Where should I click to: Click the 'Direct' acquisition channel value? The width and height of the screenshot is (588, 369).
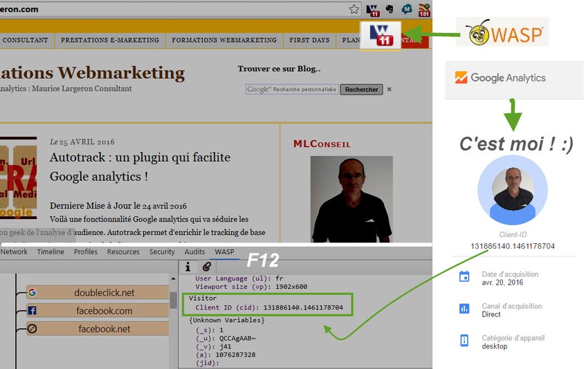click(491, 314)
